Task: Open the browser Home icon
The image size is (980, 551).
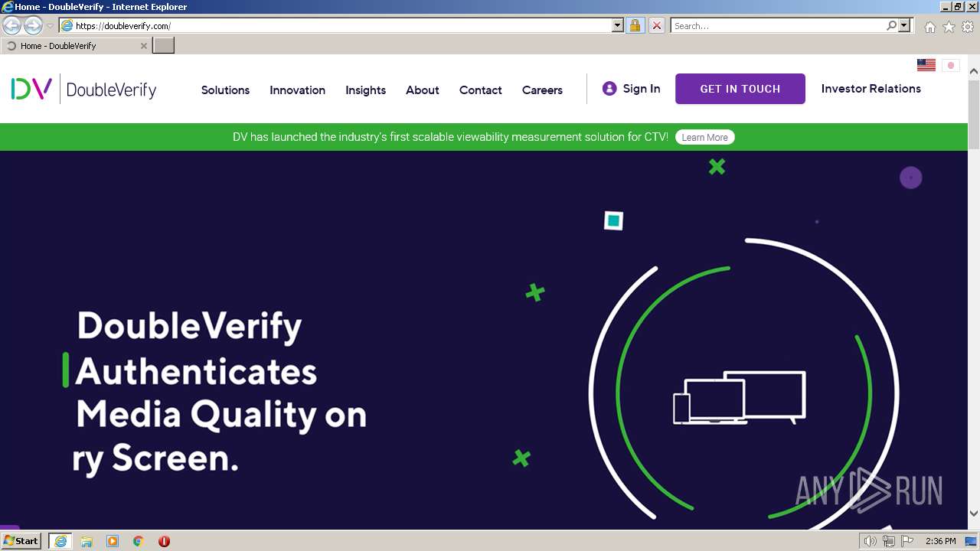Action: click(x=929, y=27)
